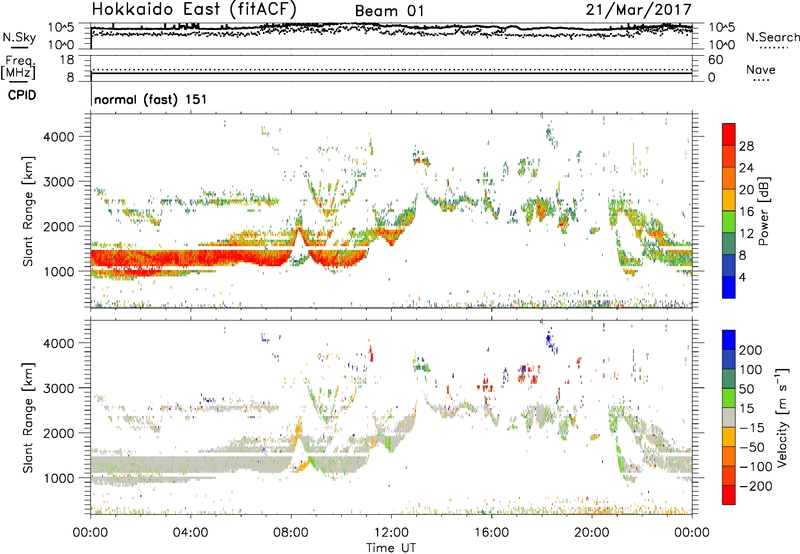This screenshot has height=554, width=800.
Task: Click the "16" label on the power colorbar
Action: (746, 212)
